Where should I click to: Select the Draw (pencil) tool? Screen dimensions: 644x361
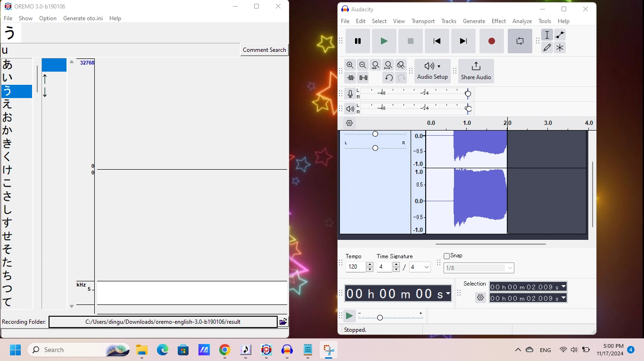click(547, 48)
